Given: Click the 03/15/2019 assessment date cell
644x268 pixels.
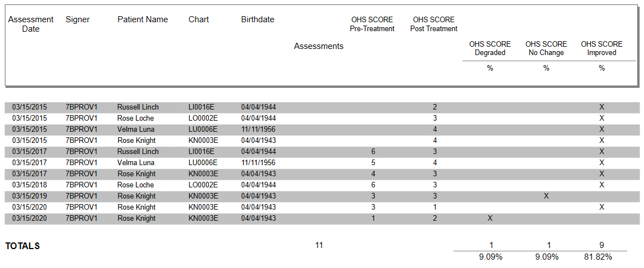Looking at the screenshot, I should click(x=29, y=196).
